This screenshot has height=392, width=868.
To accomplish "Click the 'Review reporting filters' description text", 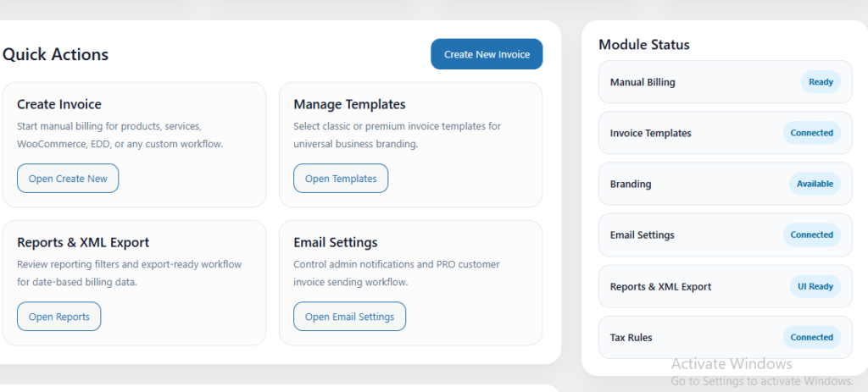I will click(x=129, y=273).
